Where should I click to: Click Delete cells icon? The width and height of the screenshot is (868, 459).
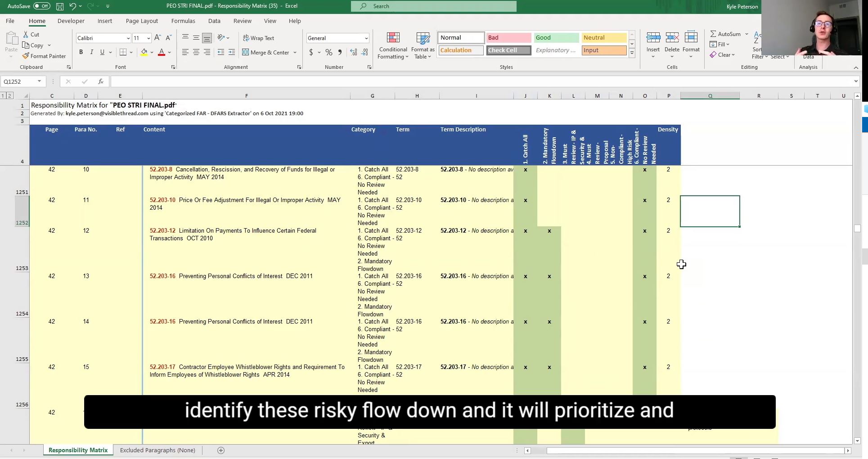(x=672, y=38)
